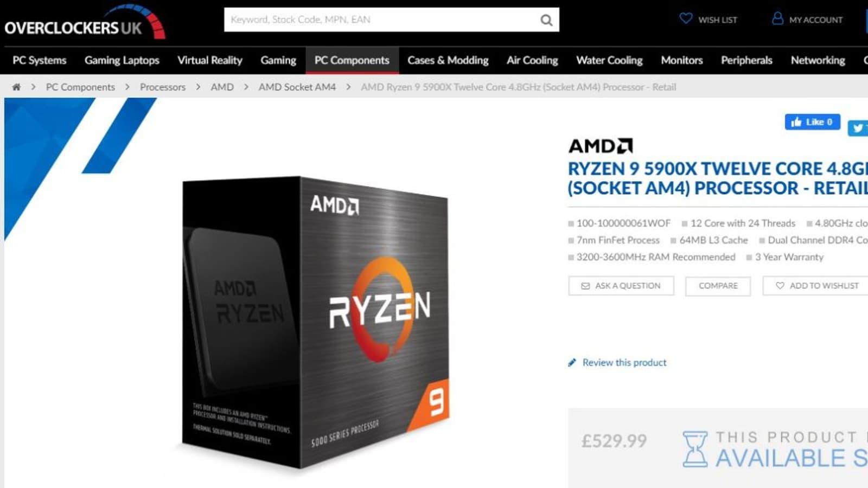This screenshot has height=488, width=868.
Task: Click Add to Wishlist button
Action: (816, 286)
